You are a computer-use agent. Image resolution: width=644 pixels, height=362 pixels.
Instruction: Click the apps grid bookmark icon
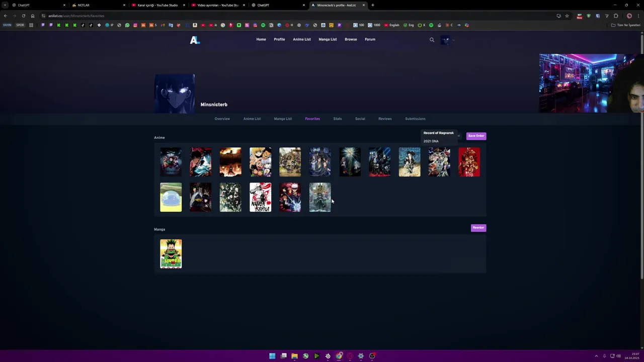tap(31, 25)
